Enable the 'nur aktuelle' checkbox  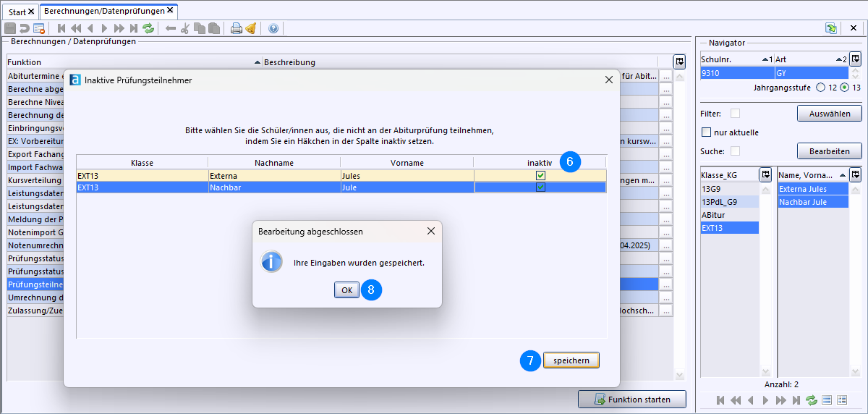click(x=707, y=132)
